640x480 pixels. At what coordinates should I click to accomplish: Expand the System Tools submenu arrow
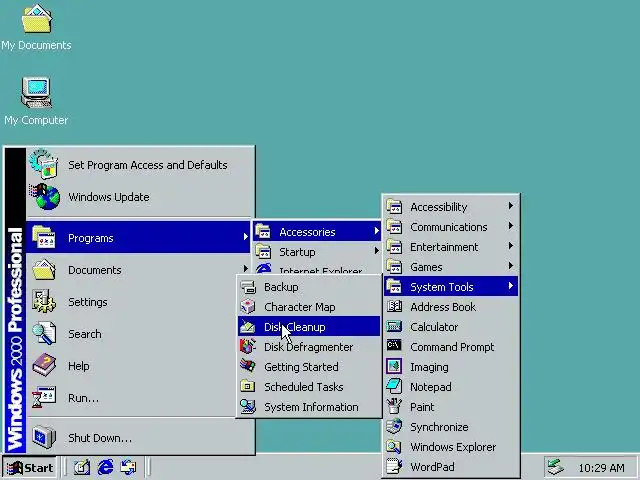point(511,286)
